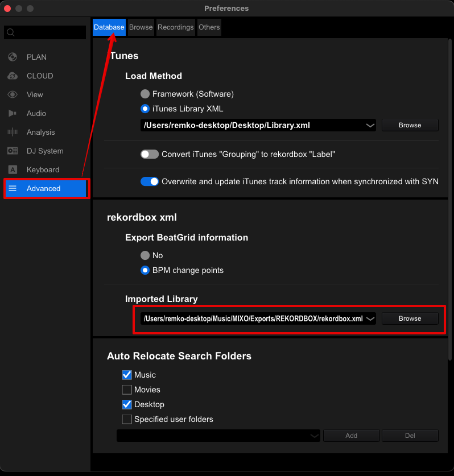Viewport: 454px width, 476px height.
Task: Expand the iTunes Library.xml path dropdown
Action: coord(370,125)
